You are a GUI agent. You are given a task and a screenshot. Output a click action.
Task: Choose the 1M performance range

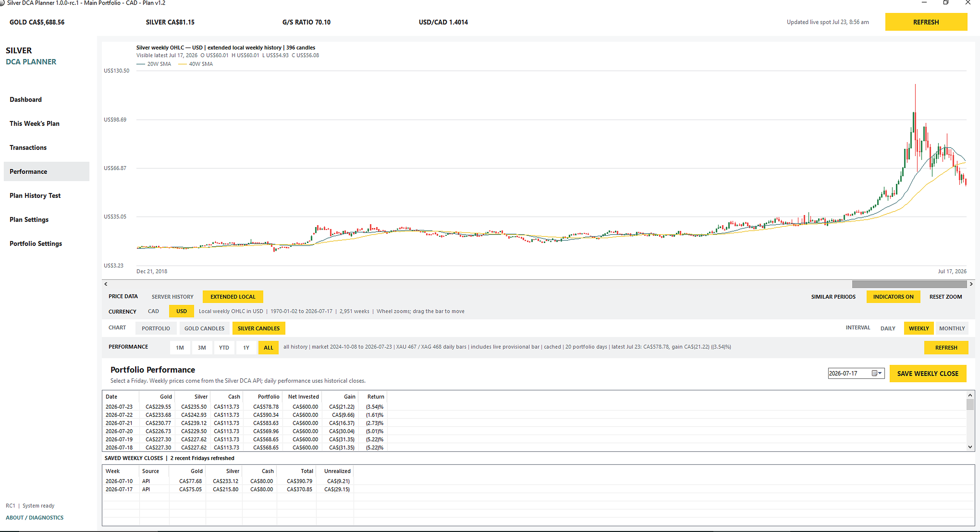[180, 347]
